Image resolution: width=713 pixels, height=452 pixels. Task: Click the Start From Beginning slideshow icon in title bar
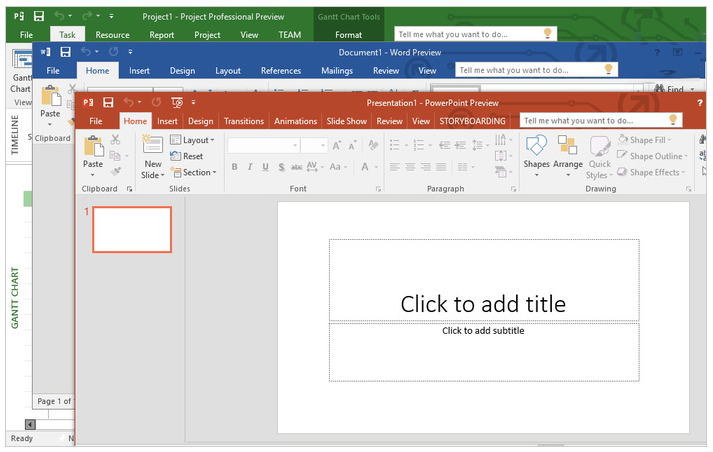[176, 102]
